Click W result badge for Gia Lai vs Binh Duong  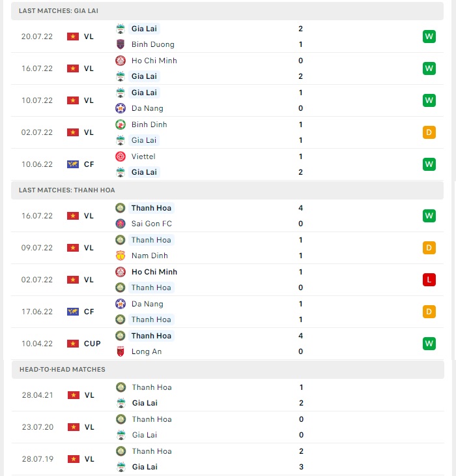pyautogui.click(x=429, y=37)
